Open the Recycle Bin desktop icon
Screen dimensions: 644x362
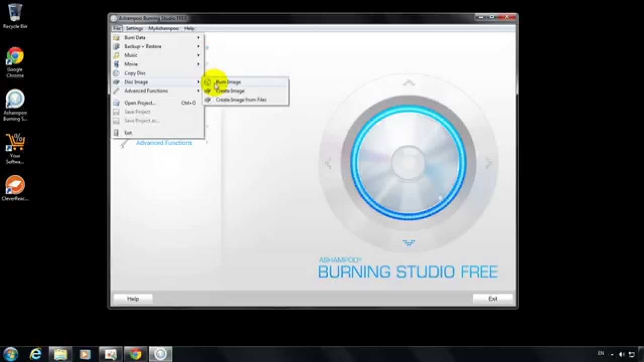coord(15,16)
